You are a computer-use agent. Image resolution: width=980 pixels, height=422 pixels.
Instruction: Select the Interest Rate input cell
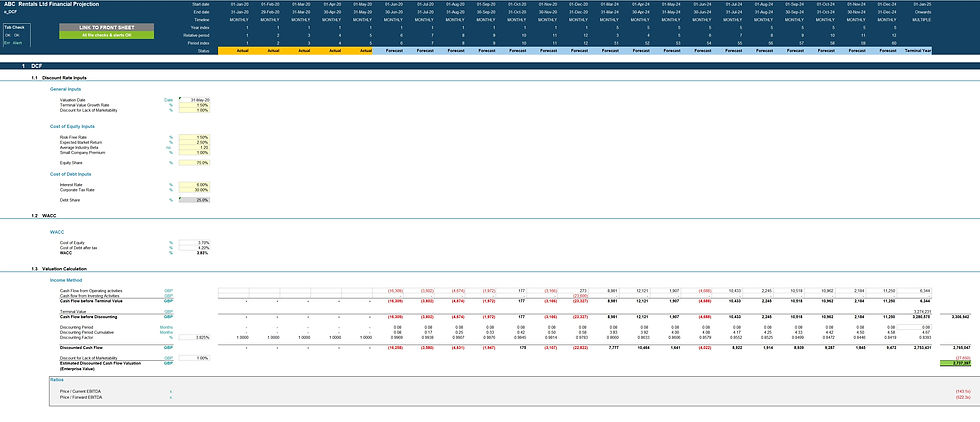(x=194, y=185)
